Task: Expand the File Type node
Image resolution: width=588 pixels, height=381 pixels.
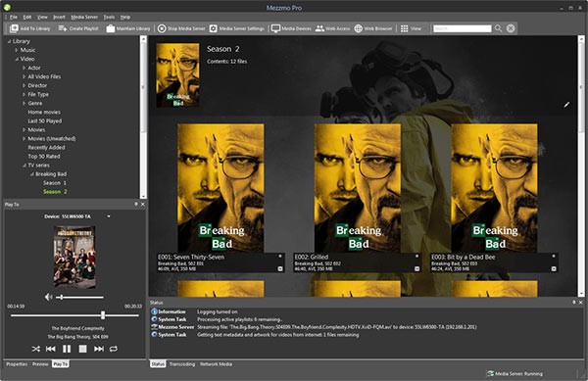Action: 24,94
